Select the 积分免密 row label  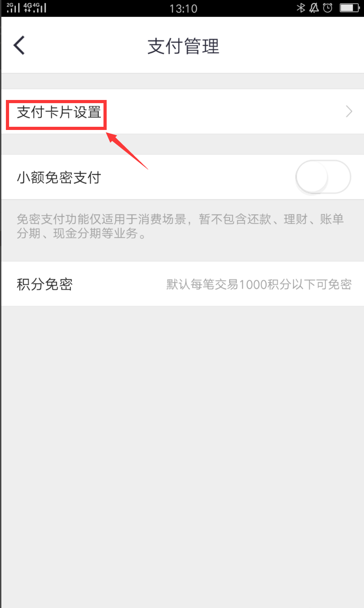click(44, 284)
